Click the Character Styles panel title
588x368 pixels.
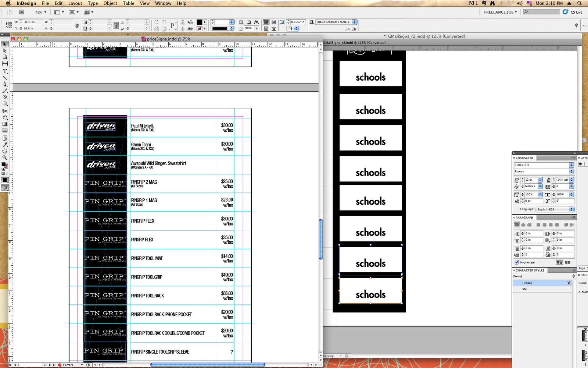click(530, 270)
